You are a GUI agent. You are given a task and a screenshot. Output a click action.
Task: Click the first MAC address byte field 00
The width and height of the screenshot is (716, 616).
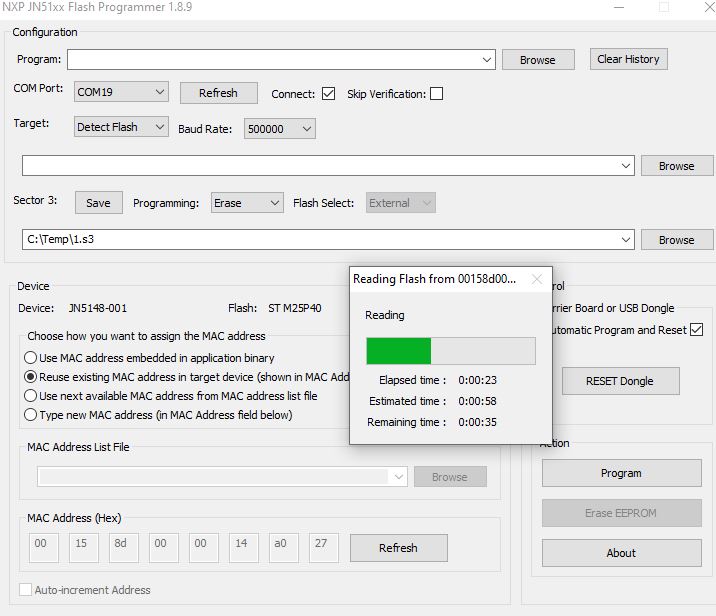pyautogui.click(x=44, y=548)
